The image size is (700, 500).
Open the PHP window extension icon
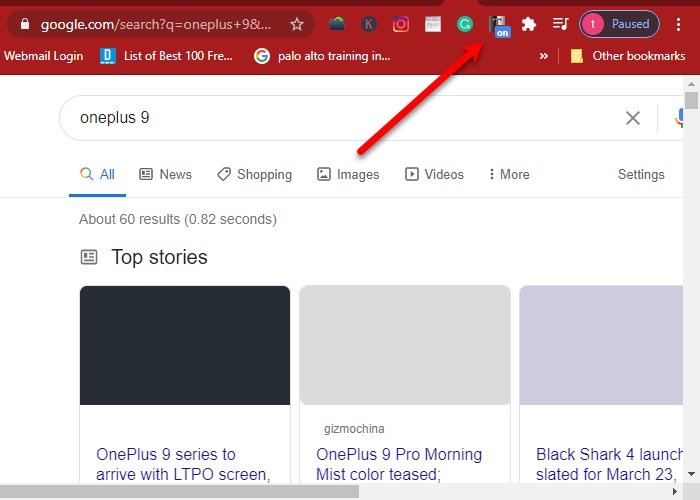point(433,24)
